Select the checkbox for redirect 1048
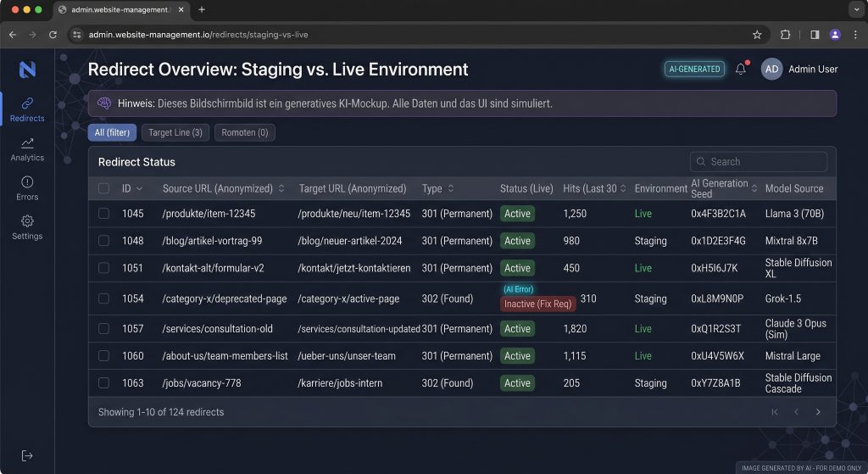 103,240
